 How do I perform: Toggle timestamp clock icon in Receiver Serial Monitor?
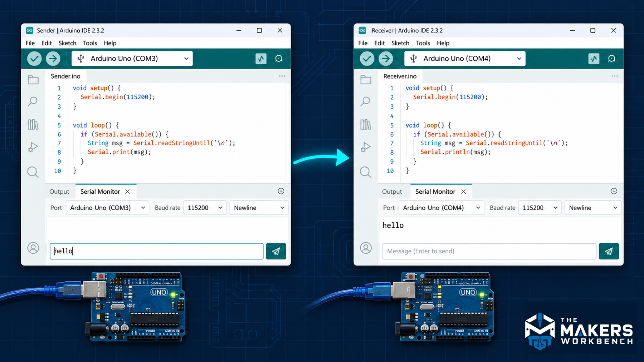coord(614,191)
